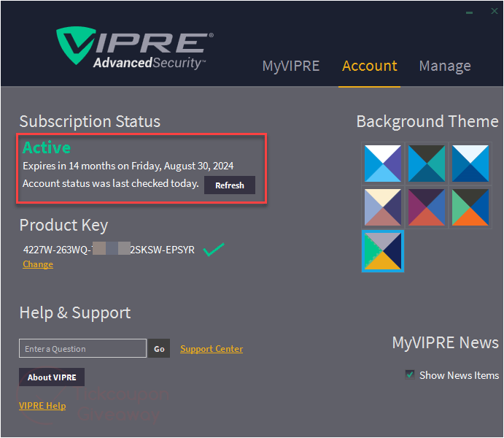Select the cream and pink pastel theme
The width and height of the screenshot is (504, 438).
pos(383,207)
